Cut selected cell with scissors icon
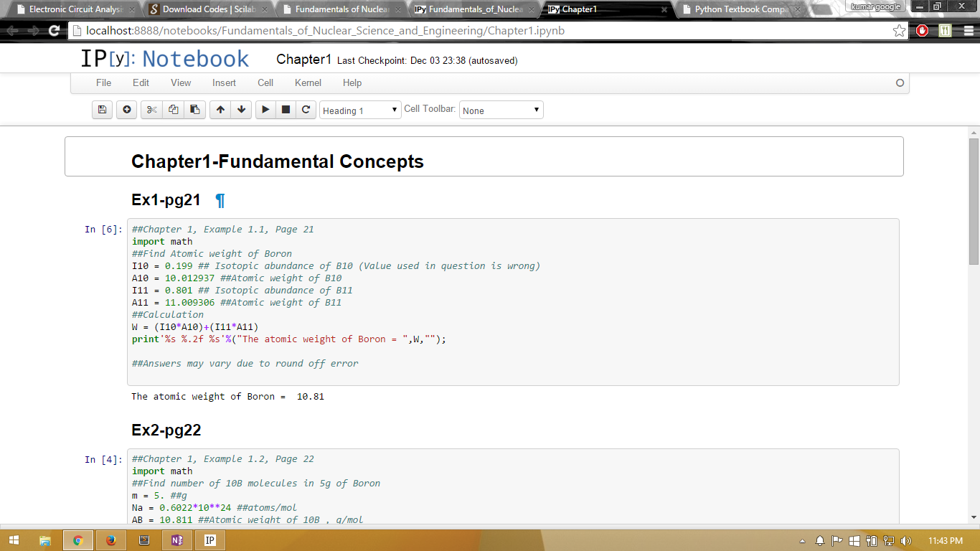Screen dimensions: 980x551 coord(151,110)
